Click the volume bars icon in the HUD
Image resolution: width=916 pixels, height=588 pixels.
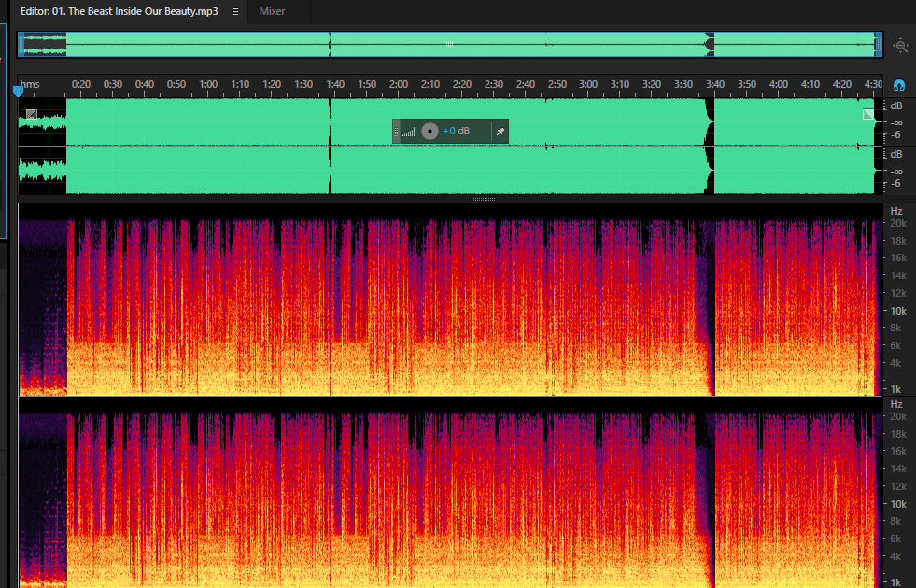pos(410,131)
